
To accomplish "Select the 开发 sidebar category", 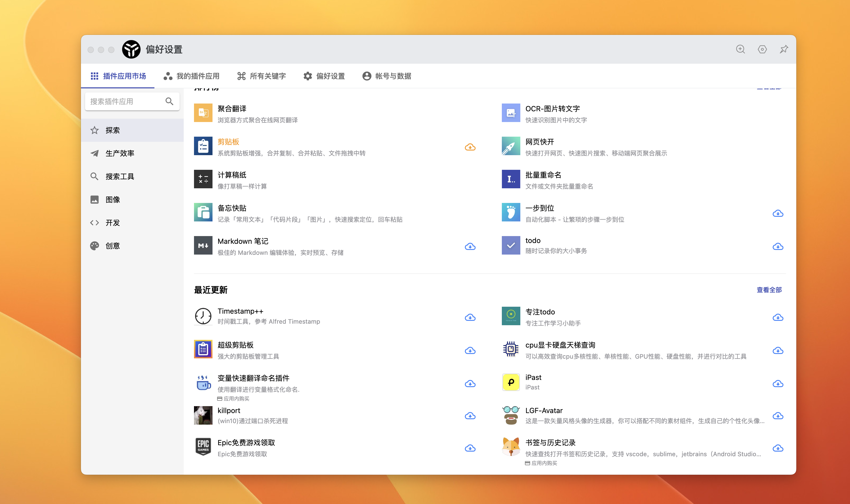I will tap(113, 223).
